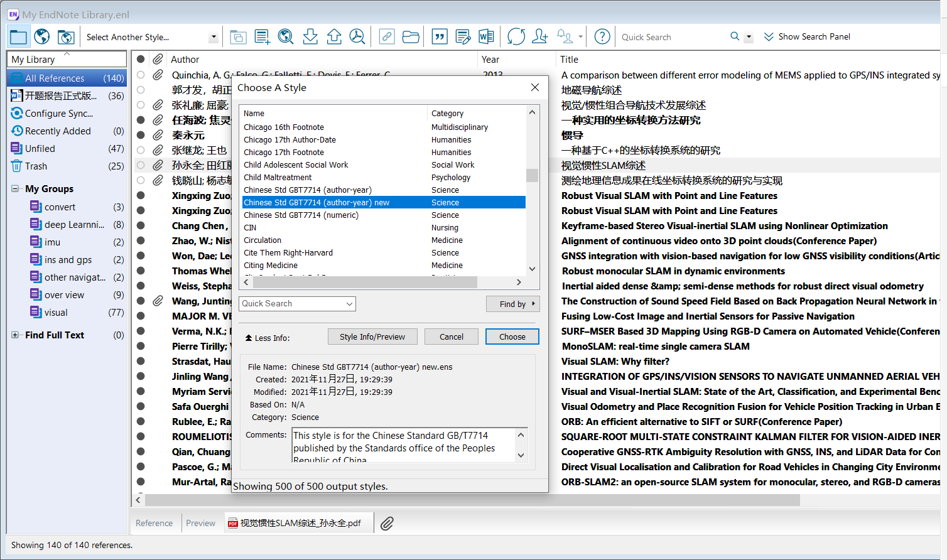The width and height of the screenshot is (947, 560).
Task: Toggle unread circle for 张礼廉 row
Action: (x=141, y=105)
